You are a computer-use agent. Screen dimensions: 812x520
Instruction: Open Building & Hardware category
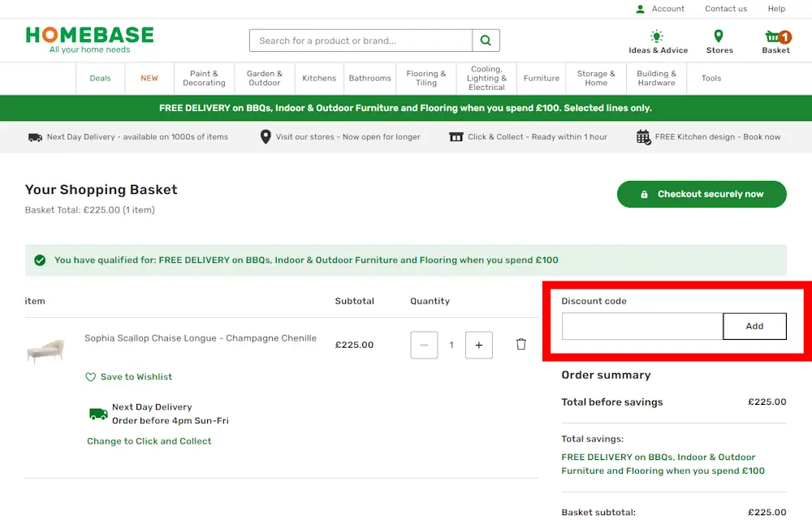coord(657,78)
